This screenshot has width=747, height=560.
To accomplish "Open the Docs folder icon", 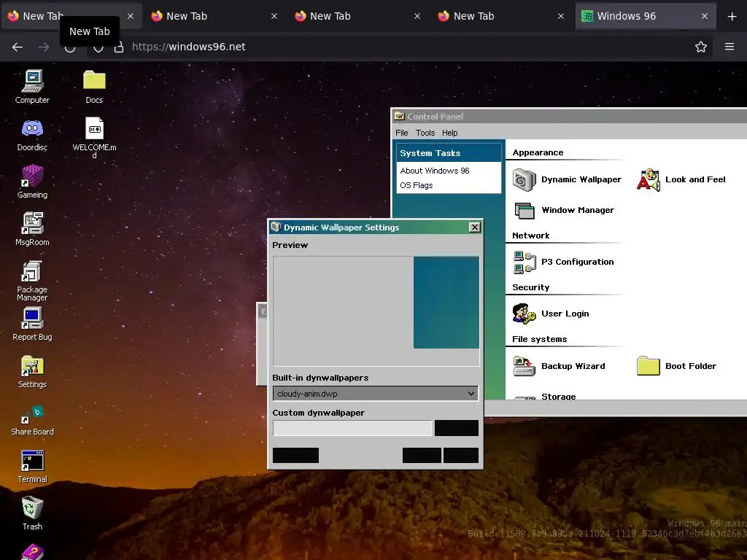I will click(94, 87).
